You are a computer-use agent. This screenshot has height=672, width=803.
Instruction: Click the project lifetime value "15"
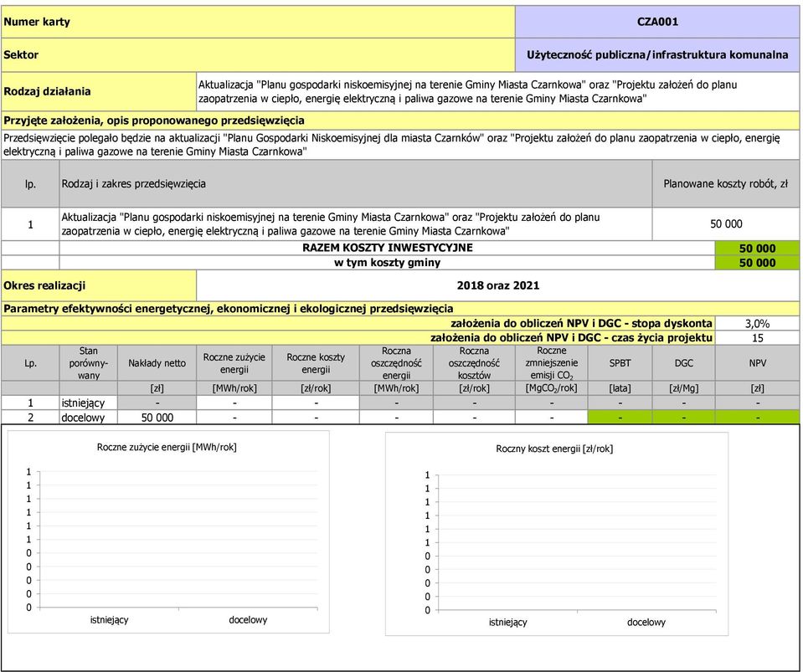coord(757,338)
